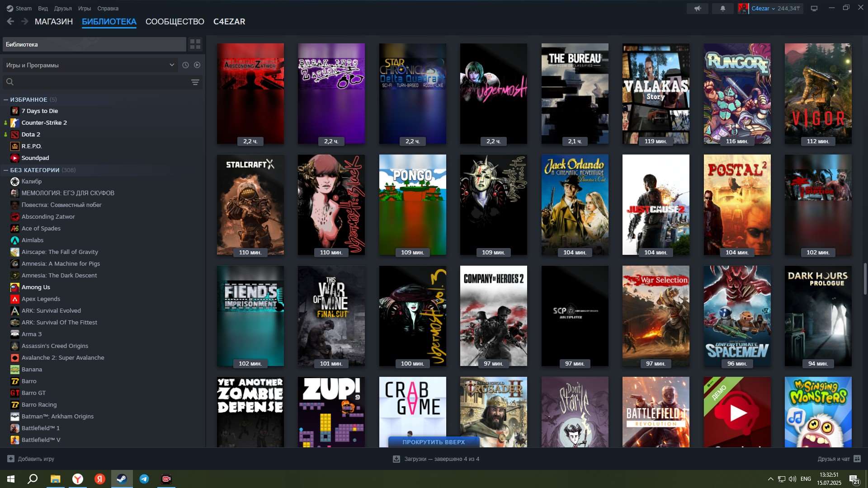This screenshot has height=488, width=868.
Task: Open The Bureau game cover
Action: pos(575,94)
